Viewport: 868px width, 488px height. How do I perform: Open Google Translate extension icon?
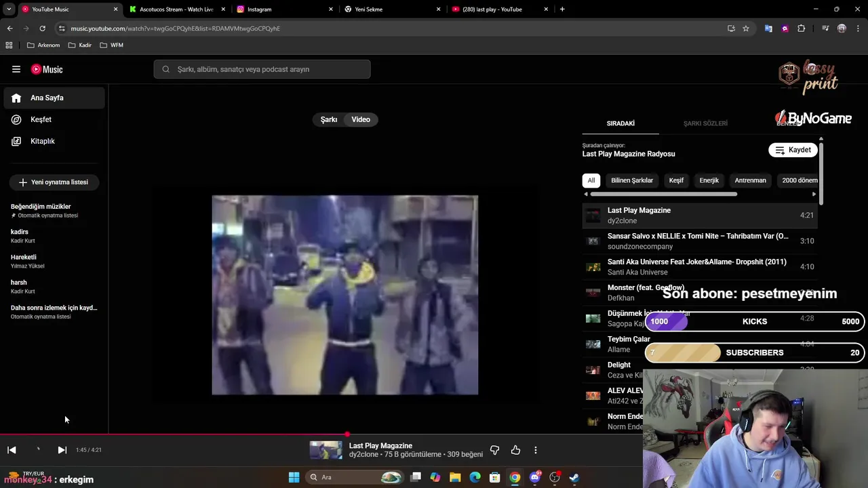pos(768,28)
